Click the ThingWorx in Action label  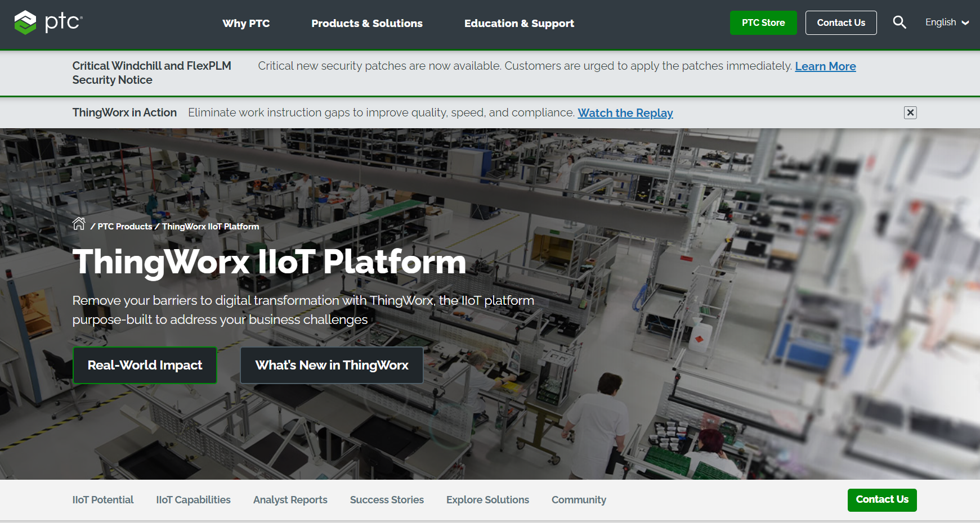click(x=124, y=112)
